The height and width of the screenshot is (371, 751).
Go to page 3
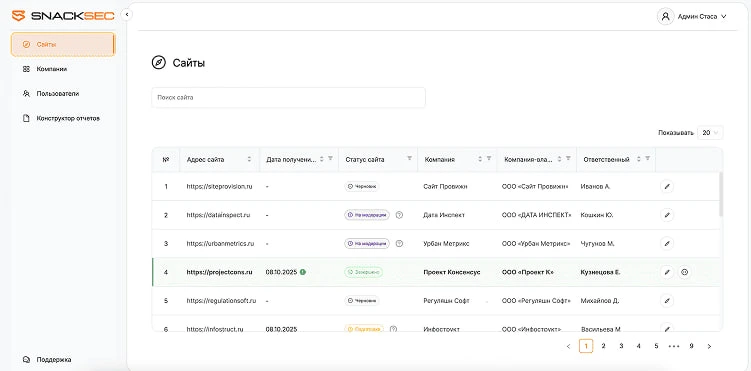coord(621,346)
